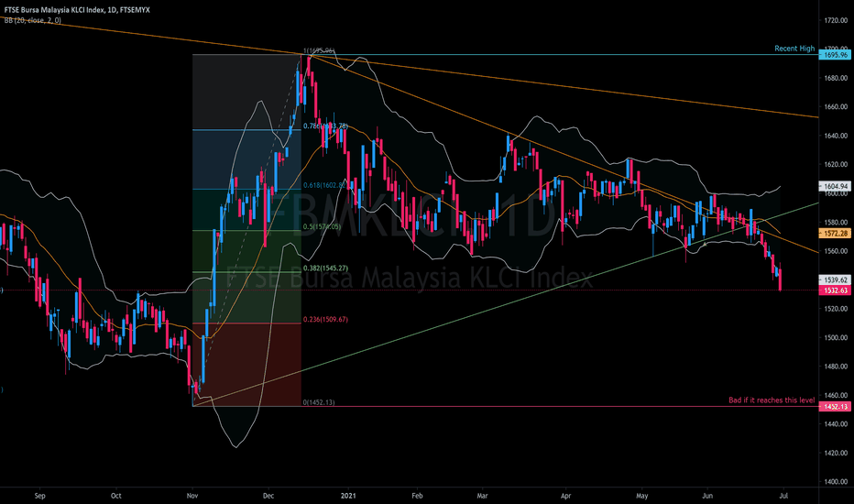The width and height of the screenshot is (854, 504).
Task: Click the 2021 label on time axis
Action: (x=348, y=496)
